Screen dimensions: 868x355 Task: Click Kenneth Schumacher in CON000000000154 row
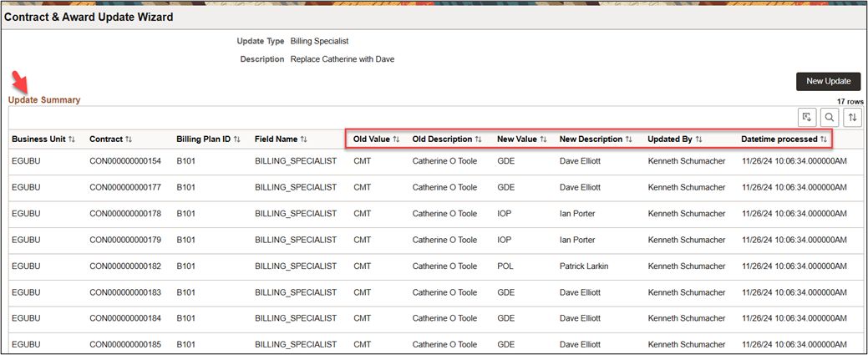click(687, 161)
